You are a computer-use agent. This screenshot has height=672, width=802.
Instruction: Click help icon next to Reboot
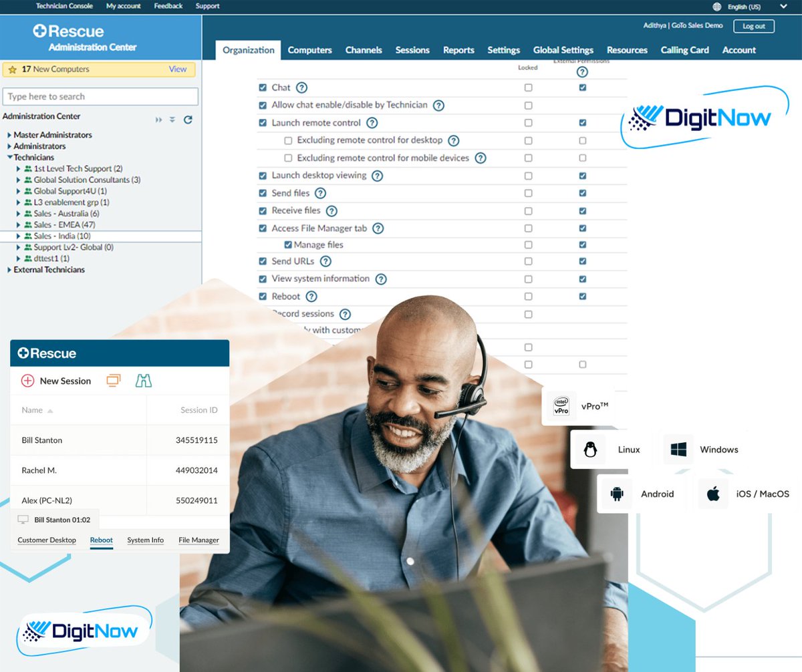click(x=312, y=297)
